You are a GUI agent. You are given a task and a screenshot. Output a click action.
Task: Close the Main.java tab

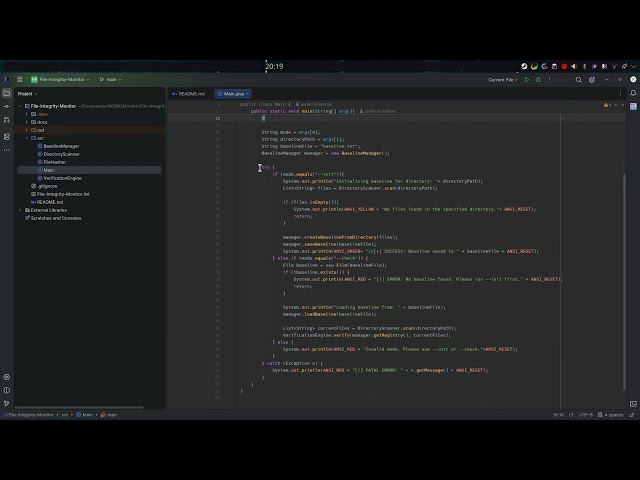247,94
